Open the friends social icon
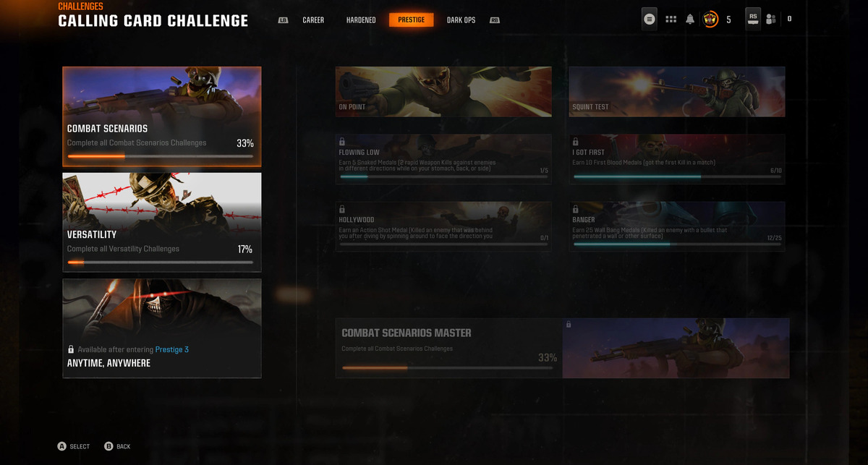The height and width of the screenshot is (465, 868). (771, 20)
